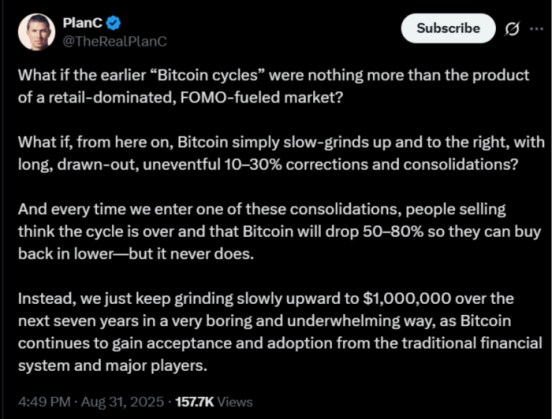The image size is (552, 419).
Task: Click the paragraph starting "And every time"
Action: pos(279,231)
